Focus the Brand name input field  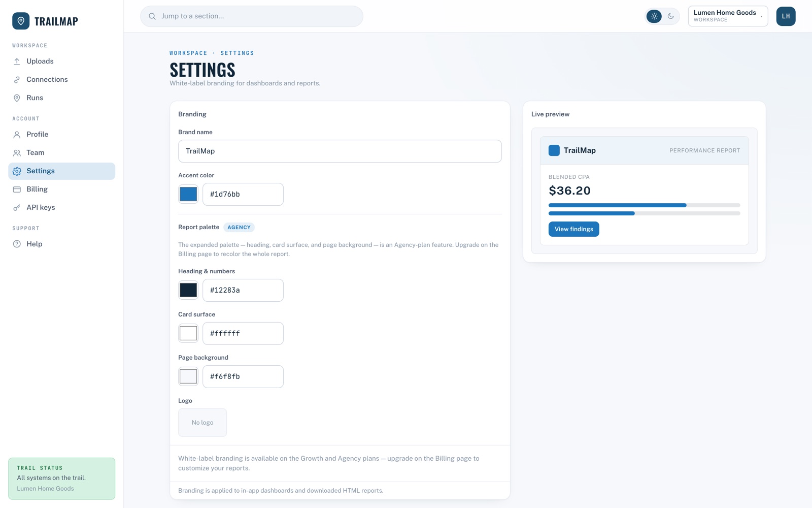click(x=340, y=151)
